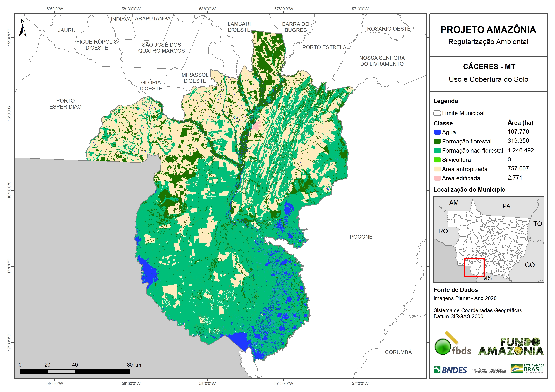Click the blue Água legend swatch
This screenshot has width=555, height=392.
tap(437, 132)
